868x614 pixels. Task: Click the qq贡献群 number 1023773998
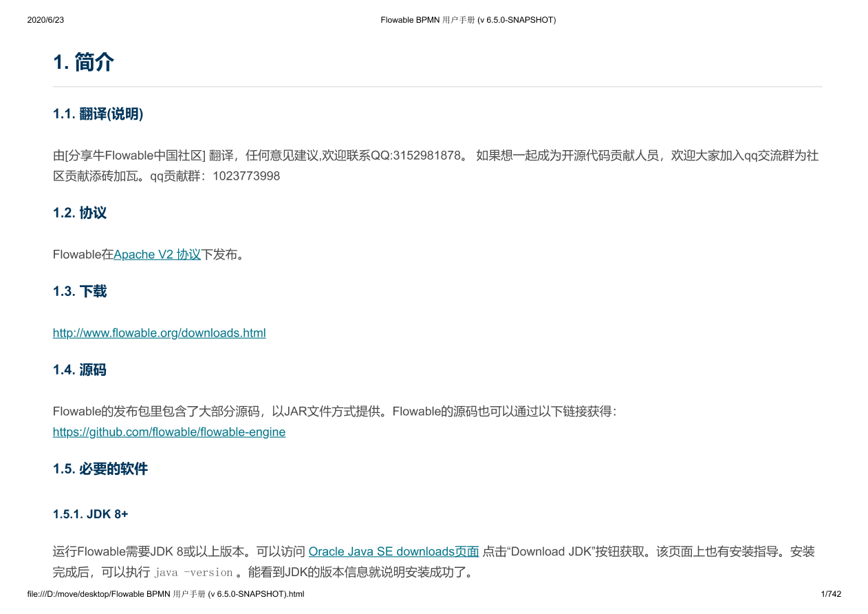[246, 176]
